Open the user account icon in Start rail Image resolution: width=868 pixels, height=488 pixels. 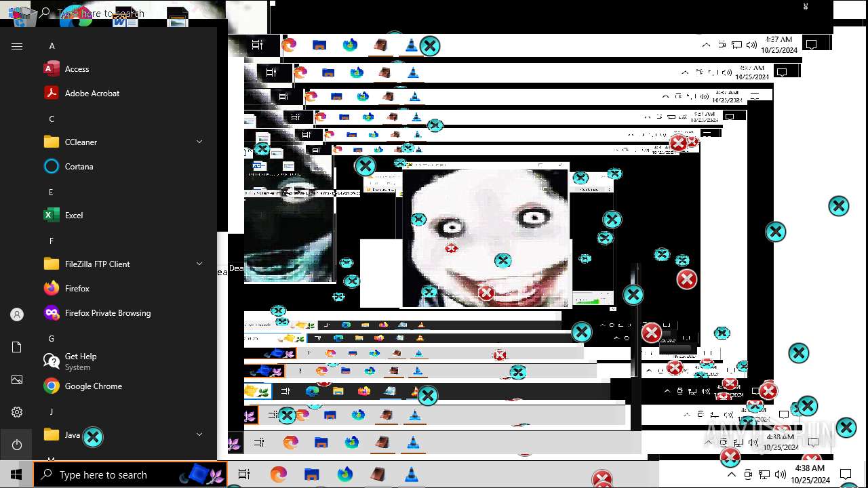(x=17, y=314)
